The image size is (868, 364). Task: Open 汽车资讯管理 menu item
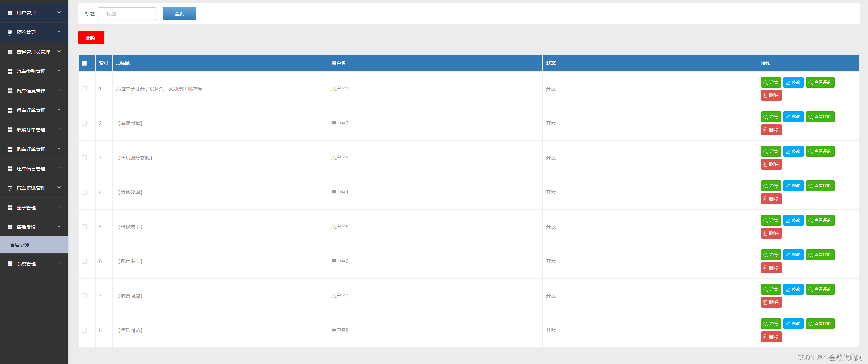34,188
